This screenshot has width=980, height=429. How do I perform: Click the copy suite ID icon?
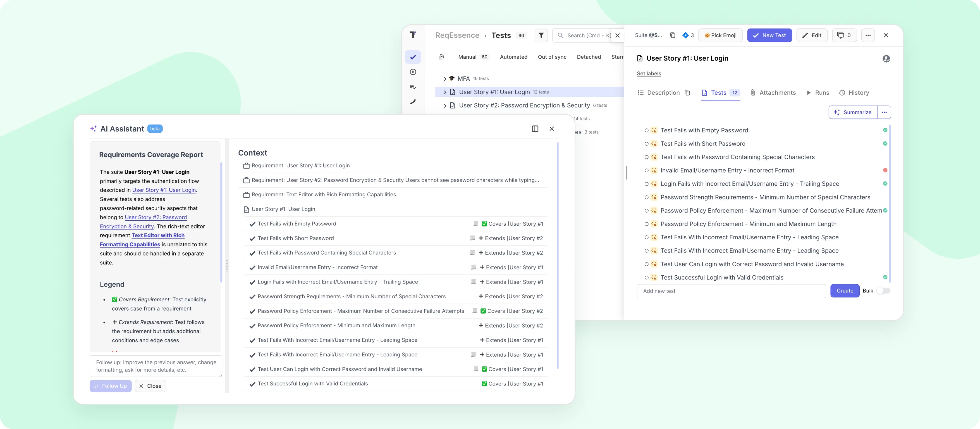click(x=673, y=35)
